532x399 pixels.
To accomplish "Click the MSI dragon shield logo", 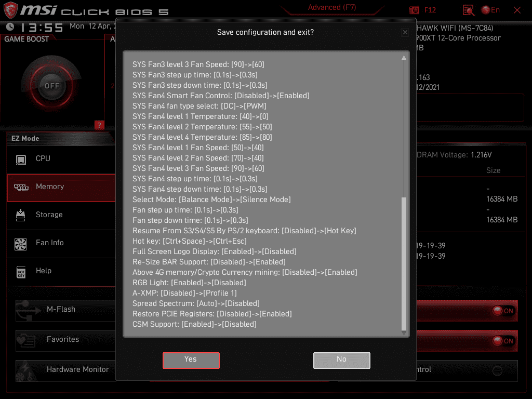I will coord(10,10).
